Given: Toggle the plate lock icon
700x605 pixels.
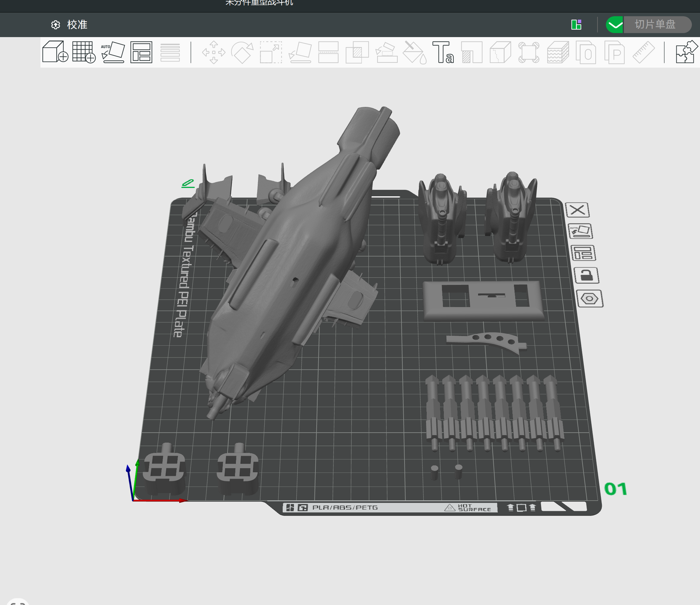Looking at the screenshot, I should point(587,275).
